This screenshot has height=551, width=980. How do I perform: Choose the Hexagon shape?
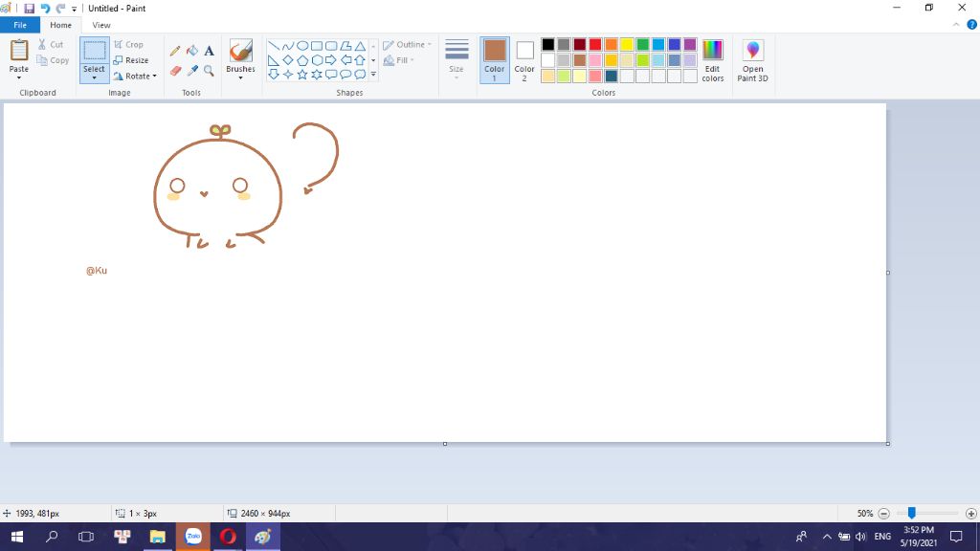pos(317,60)
